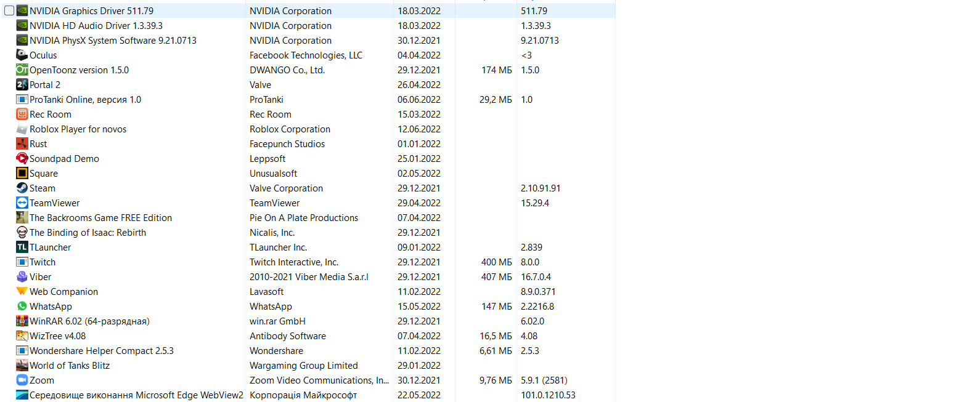Click the "9,76 МБ" size of Zoom

point(496,380)
